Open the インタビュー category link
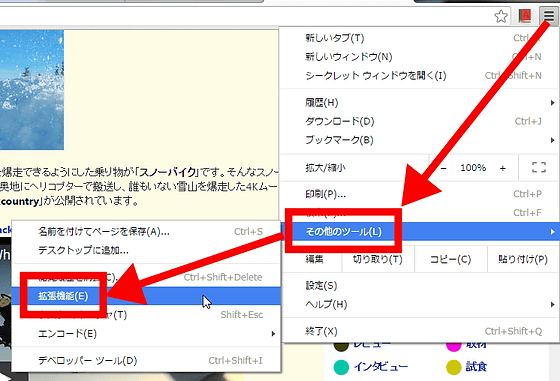Screen dimensions: 560x381 [x=381, y=367]
